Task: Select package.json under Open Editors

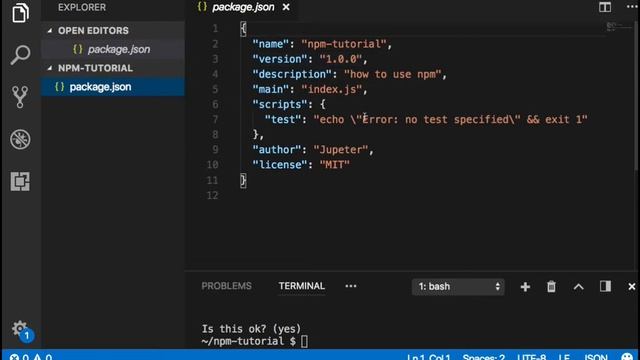Action: pos(113,49)
